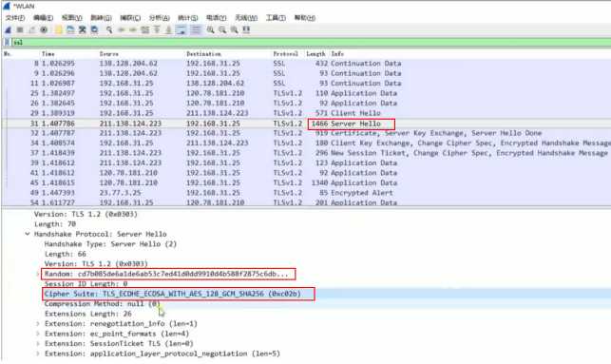Select packet 49 Encrypted Alert row
Screen dimensions: 611x364
click(x=306, y=193)
